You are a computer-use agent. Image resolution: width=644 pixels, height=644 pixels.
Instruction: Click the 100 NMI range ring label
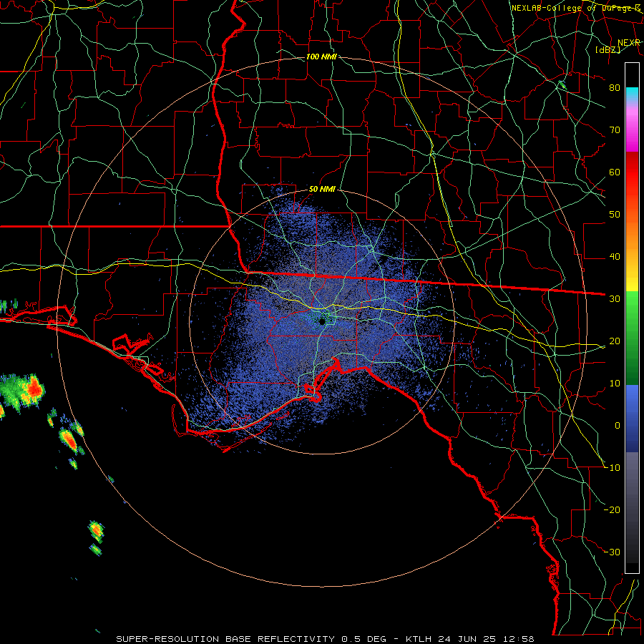[321, 57]
